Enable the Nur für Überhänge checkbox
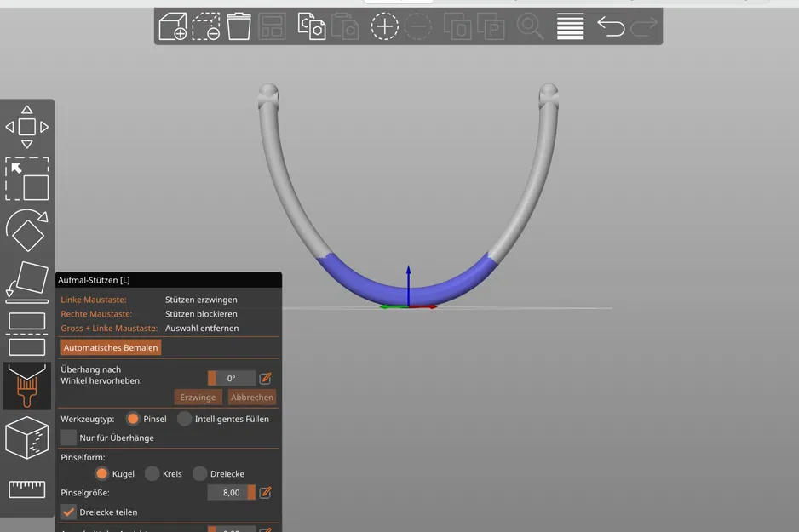The height and width of the screenshot is (532, 799). coord(68,438)
